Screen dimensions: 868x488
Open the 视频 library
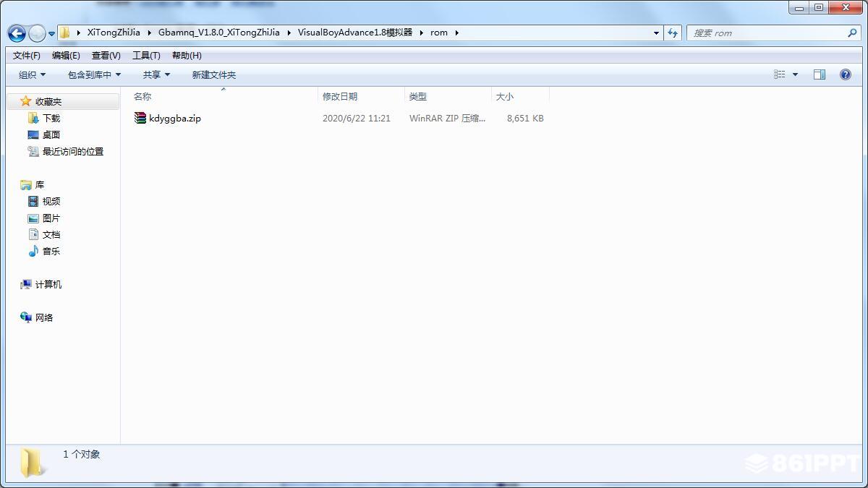pos(51,202)
